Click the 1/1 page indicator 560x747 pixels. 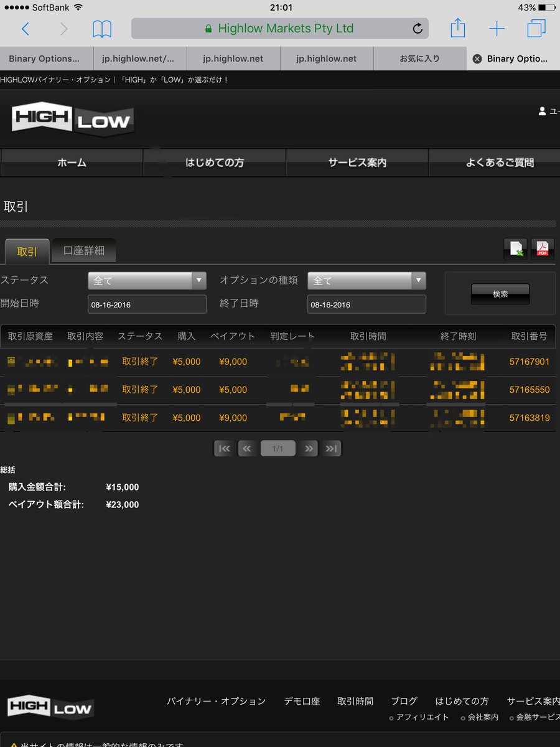[278, 448]
